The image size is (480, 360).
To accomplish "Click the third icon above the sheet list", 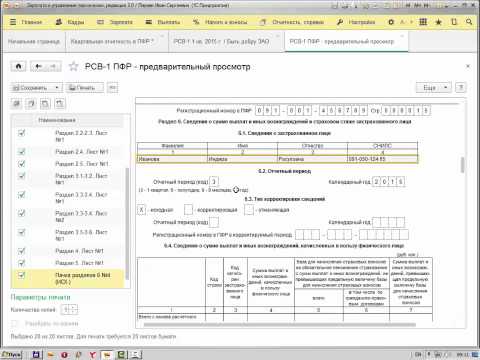I will [x=45, y=104].
